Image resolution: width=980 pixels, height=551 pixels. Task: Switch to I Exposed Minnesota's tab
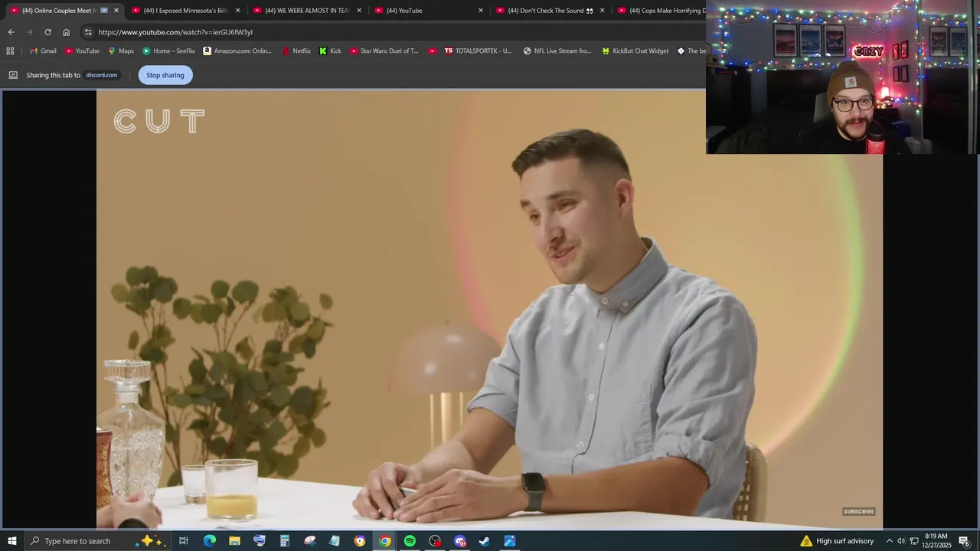[185, 11]
